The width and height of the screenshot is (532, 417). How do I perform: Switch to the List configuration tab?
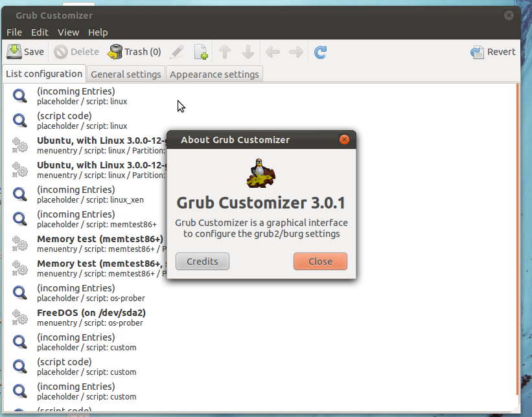click(44, 74)
